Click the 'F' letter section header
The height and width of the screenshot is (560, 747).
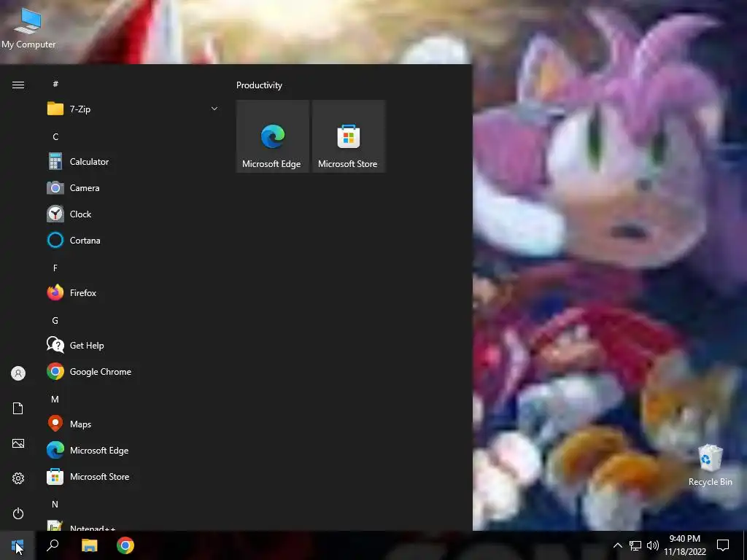tap(55, 268)
